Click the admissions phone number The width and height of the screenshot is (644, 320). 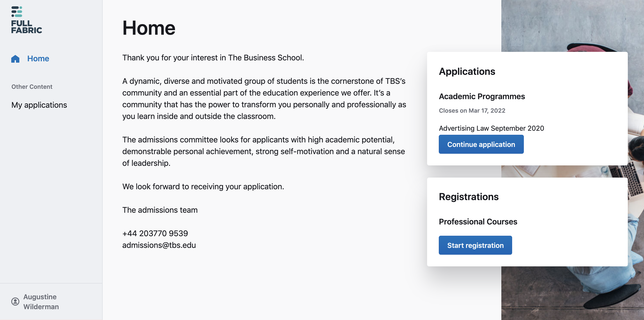point(155,233)
